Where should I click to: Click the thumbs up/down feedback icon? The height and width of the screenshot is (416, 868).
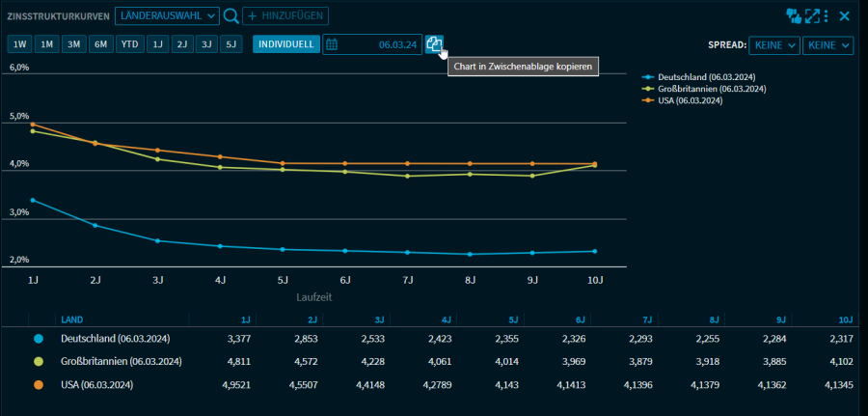click(794, 16)
